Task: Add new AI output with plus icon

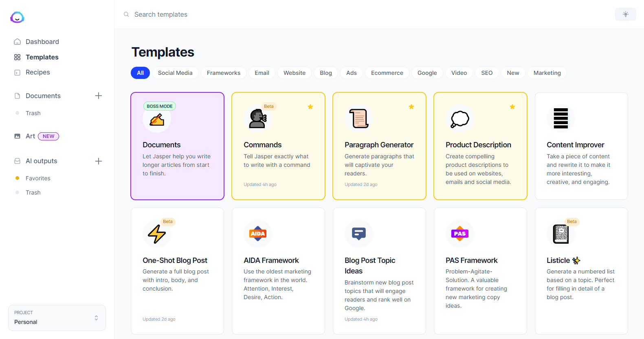Action: [x=99, y=161]
